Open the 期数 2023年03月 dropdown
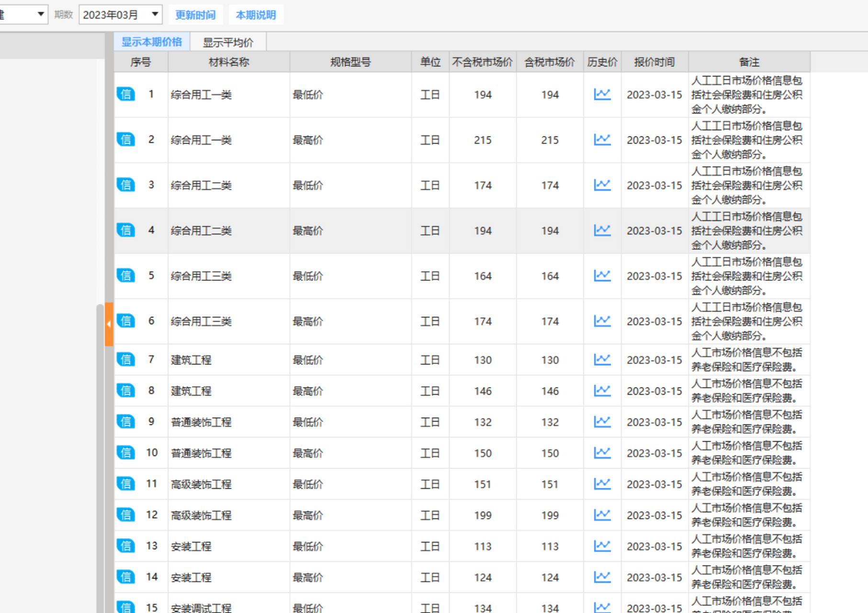This screenshot has height=613, width=868. (121, 15)
